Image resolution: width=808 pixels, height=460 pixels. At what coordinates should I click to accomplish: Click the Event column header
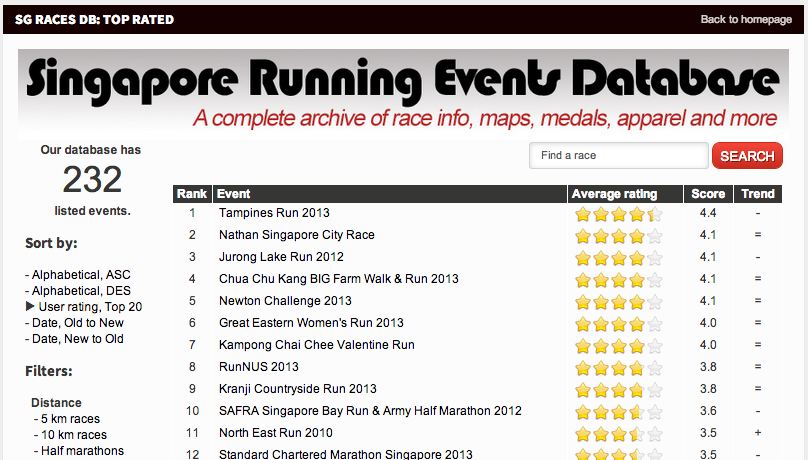[x=390, y=194]
